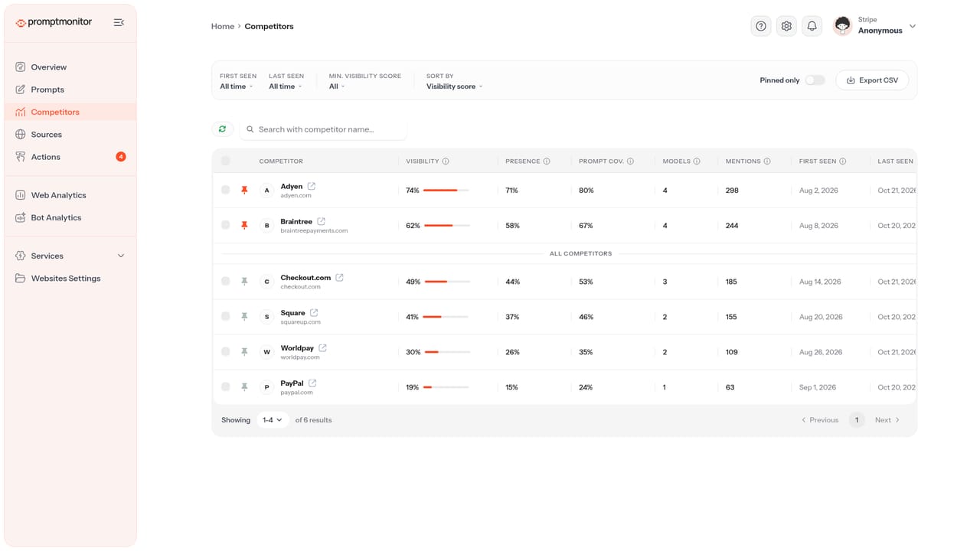Unpin Braintree with its red pin icon
Viewport: 980px width, 551px height.
click(x=244, y=226)
